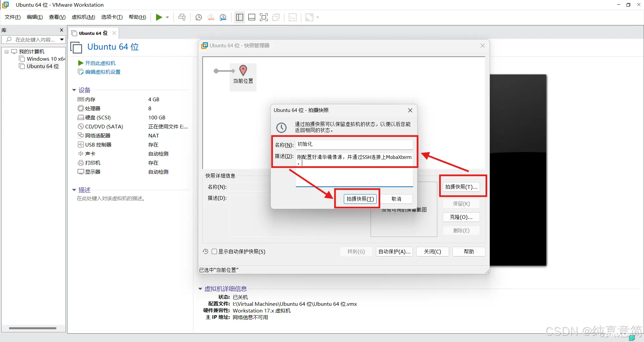Close the snapshot manager window

pyautogui.click(x=483, y=46)
